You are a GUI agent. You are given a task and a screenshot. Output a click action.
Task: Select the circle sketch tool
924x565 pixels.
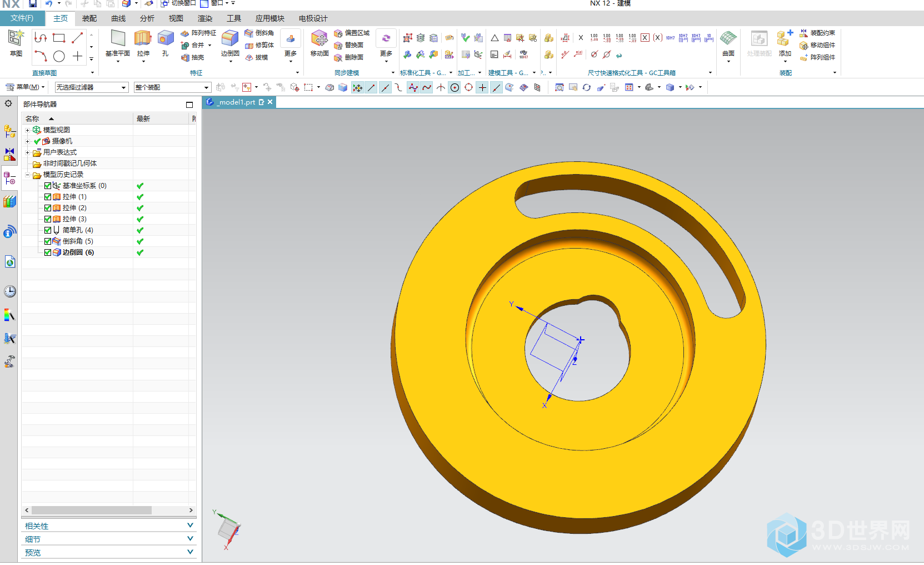[x=59, y=56]
